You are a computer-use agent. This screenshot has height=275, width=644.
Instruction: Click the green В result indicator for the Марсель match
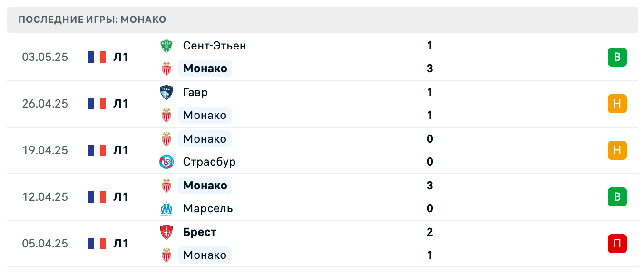pyautogui.click(x=617, y=197)
